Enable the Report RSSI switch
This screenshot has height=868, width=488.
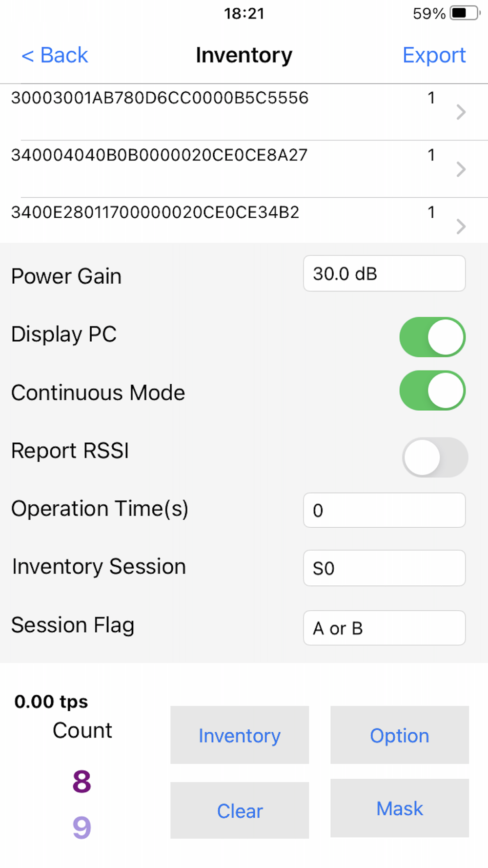(x=435, y=457)
